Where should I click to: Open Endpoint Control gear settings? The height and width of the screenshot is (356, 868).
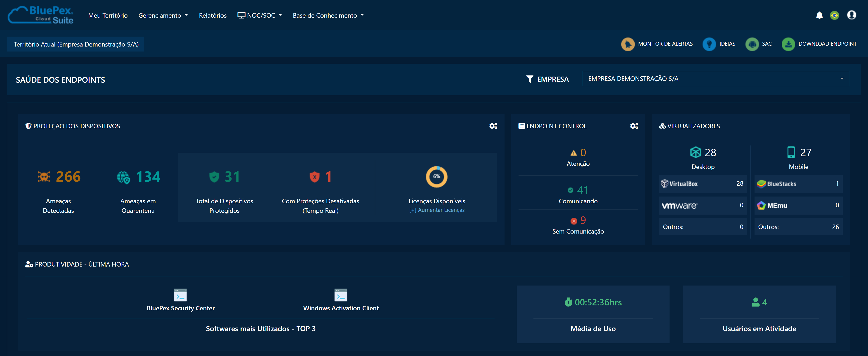click(x=634, y=126)
